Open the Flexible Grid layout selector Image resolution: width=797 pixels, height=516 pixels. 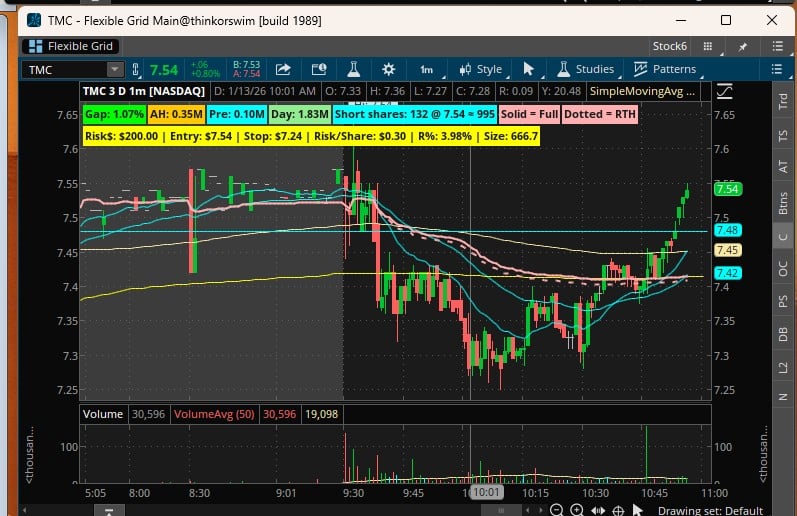point(70,46)
